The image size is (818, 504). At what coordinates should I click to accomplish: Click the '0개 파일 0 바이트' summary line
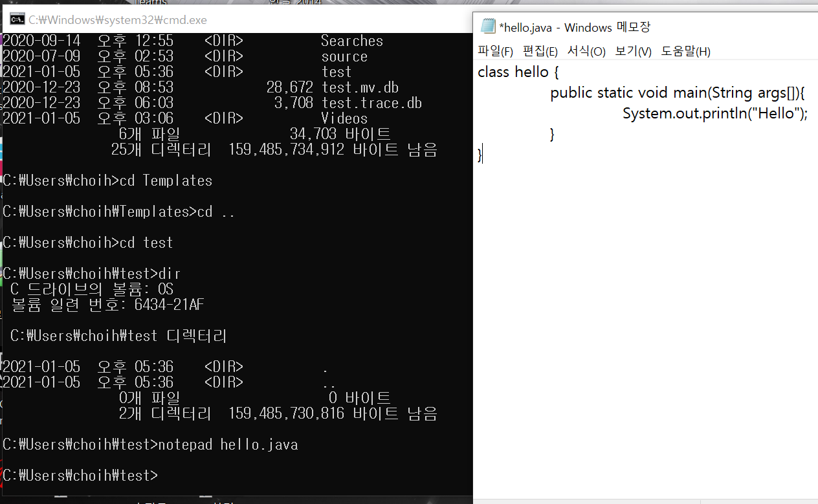tap(255, 398)
